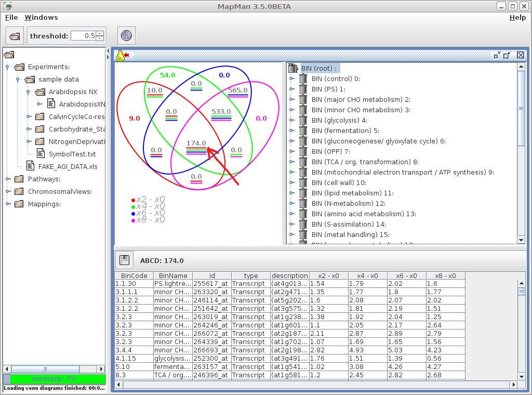The height and width of the screenshot is (395, 532).
Task: Open the File menu
Action: pyautogui.click(x=11, y=17)
